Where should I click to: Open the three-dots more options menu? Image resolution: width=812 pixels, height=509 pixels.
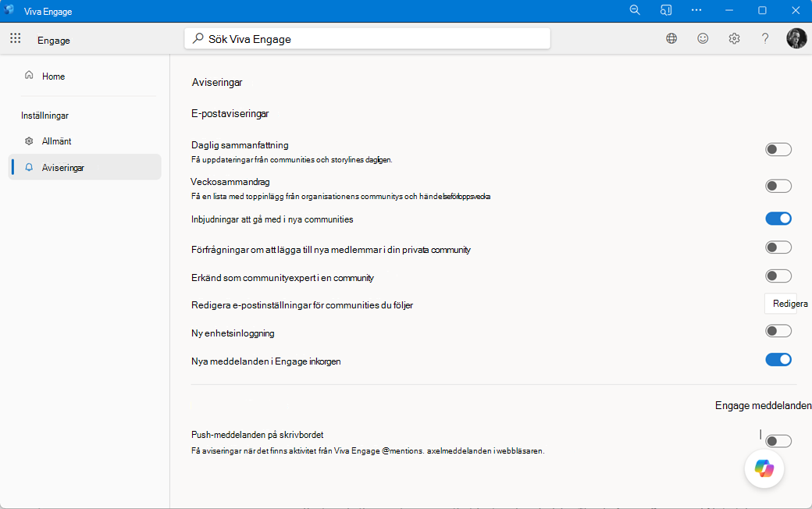pyautogui.click(x=696, y=10)
